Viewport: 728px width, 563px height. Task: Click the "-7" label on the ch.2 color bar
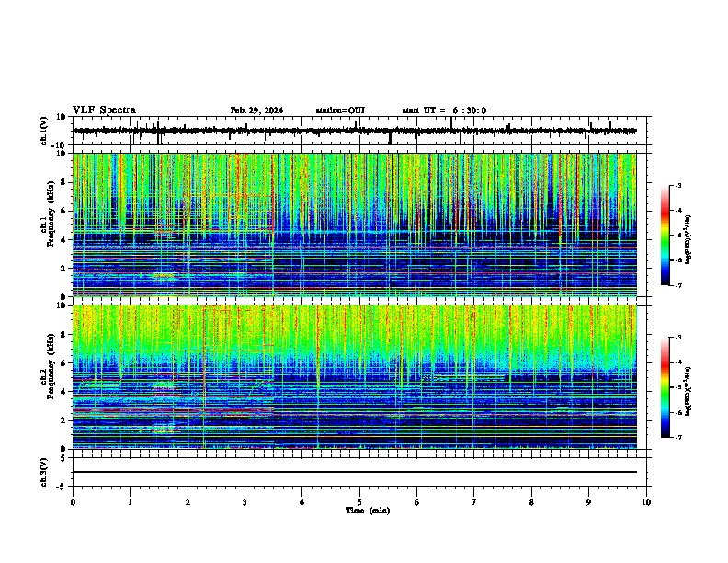click(677, 437)
